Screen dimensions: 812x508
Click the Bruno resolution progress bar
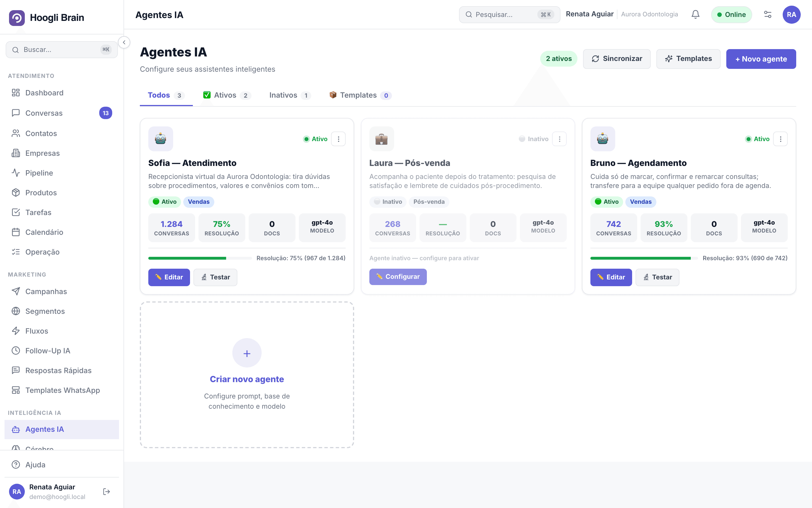pos(644,258)
